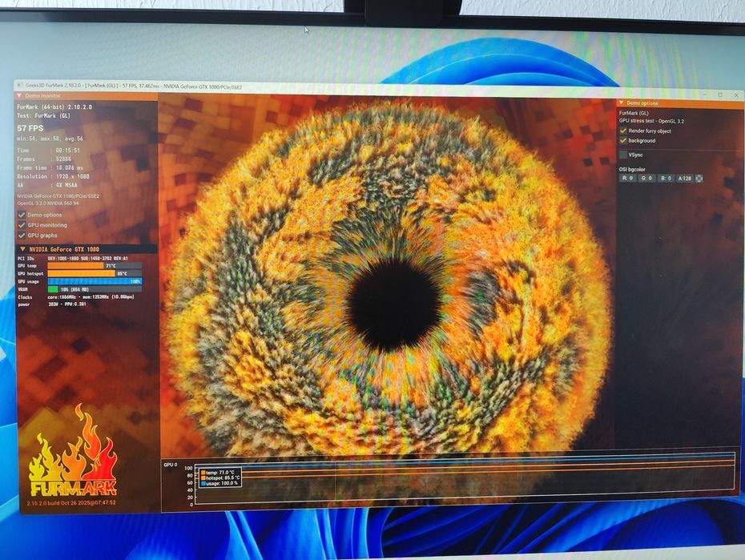Screen dimensions: 745x560
Task: Click the FurMark app icon in title bar
Action: click(19, 85)
